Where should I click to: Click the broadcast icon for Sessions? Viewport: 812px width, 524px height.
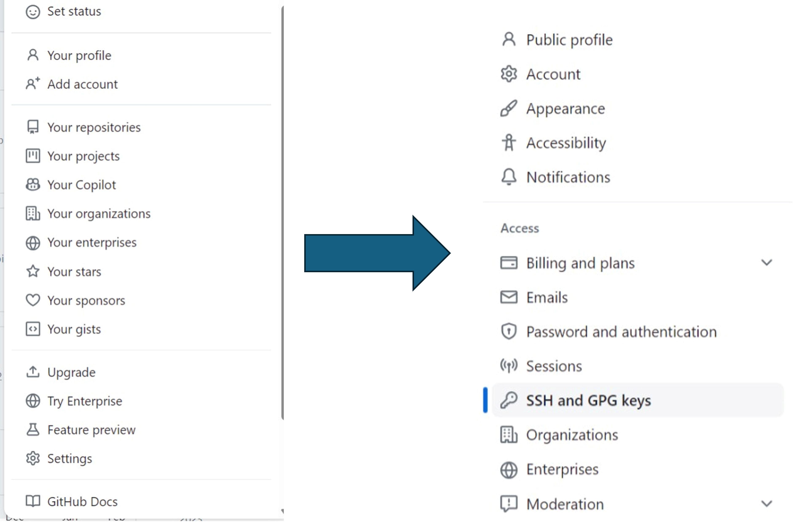pyautogui.click(x=509, y=366)
